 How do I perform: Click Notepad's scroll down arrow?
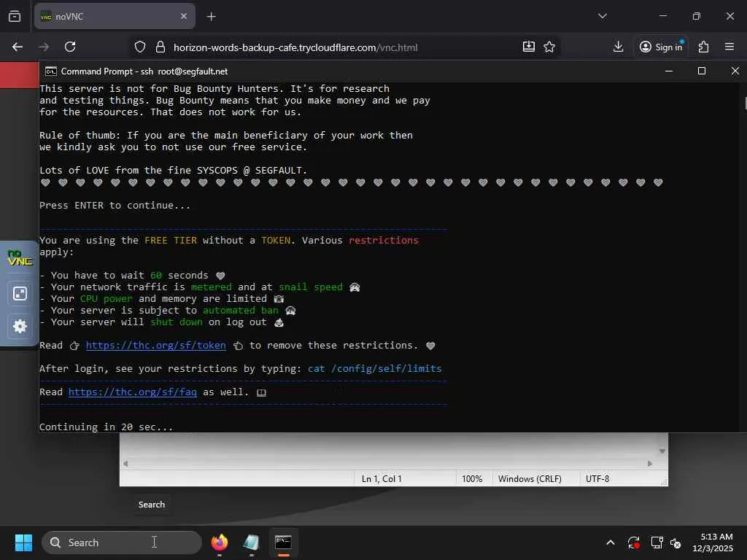click(x=662, y=451)
